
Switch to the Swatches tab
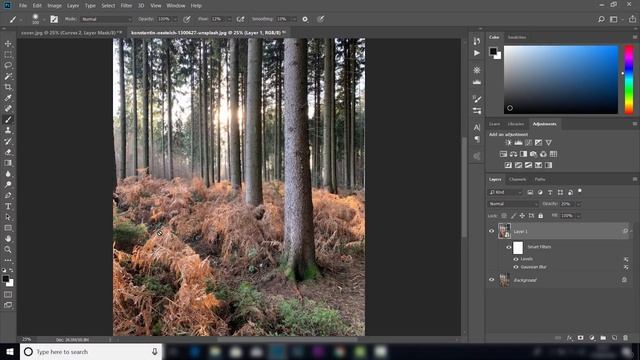point(517,37)
